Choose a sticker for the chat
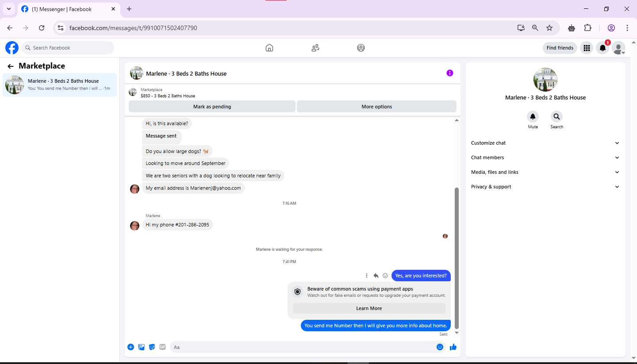The height and width of the screenshot is (364, 637). (x=152, y=347)
